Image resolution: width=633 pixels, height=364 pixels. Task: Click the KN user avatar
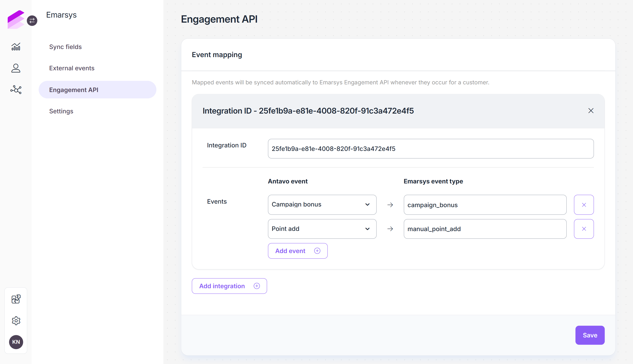tap(16, 342)
